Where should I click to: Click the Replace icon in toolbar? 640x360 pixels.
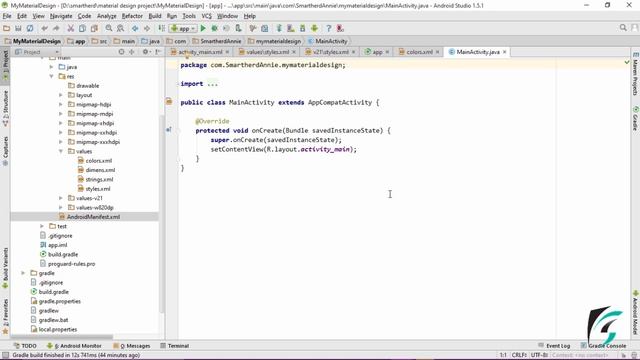click(x=120, y=28)
